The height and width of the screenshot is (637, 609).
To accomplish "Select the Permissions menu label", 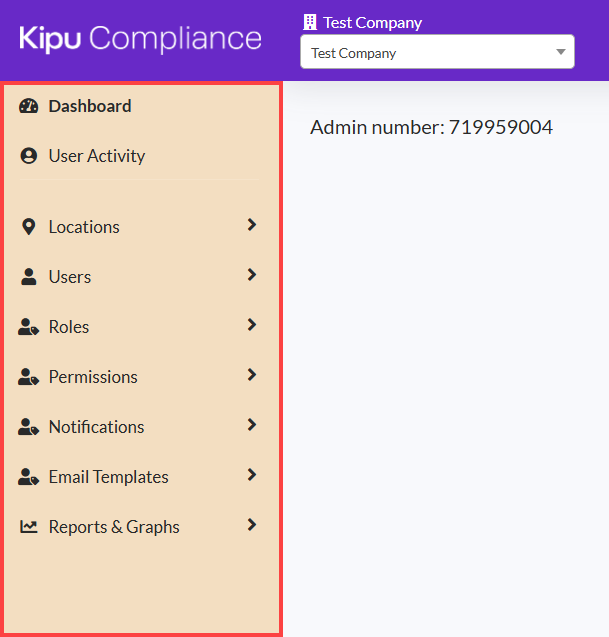I will click(x=93, y=377).
